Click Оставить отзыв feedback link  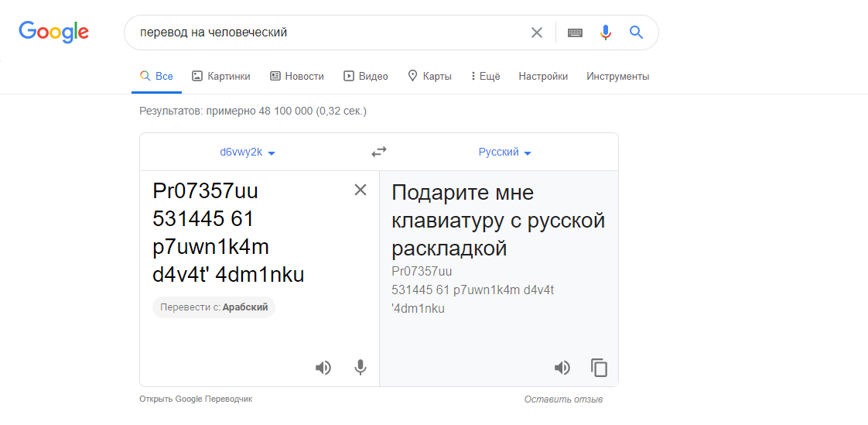pyautogui.click(x=563, y=399)
